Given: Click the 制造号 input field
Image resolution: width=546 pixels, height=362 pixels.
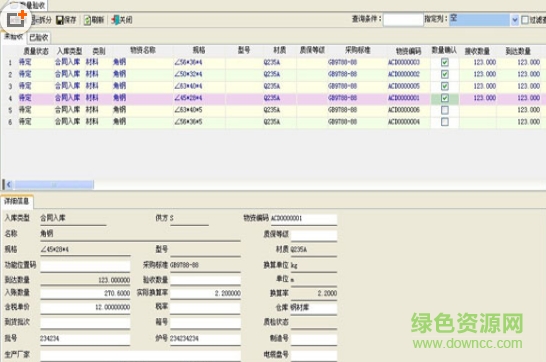Looking at the screenshot, I should pyautogui.click(x=314, y=339).
